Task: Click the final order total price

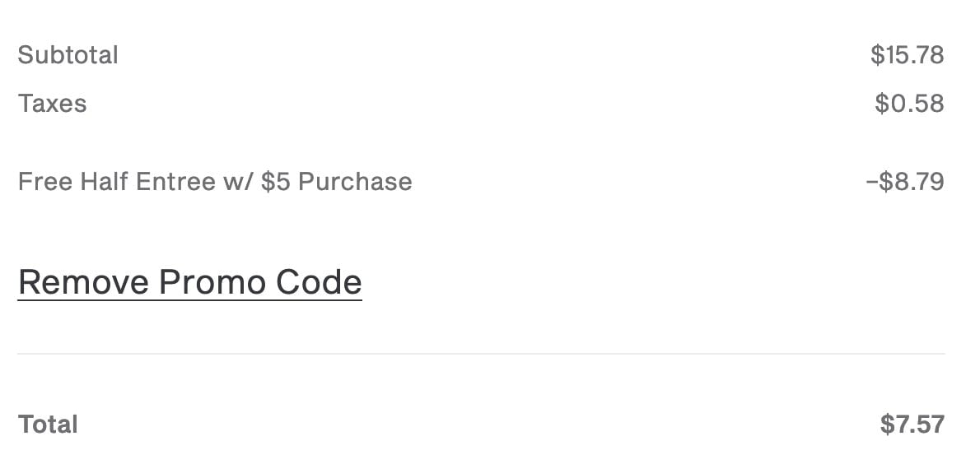Action: (912, 425)
